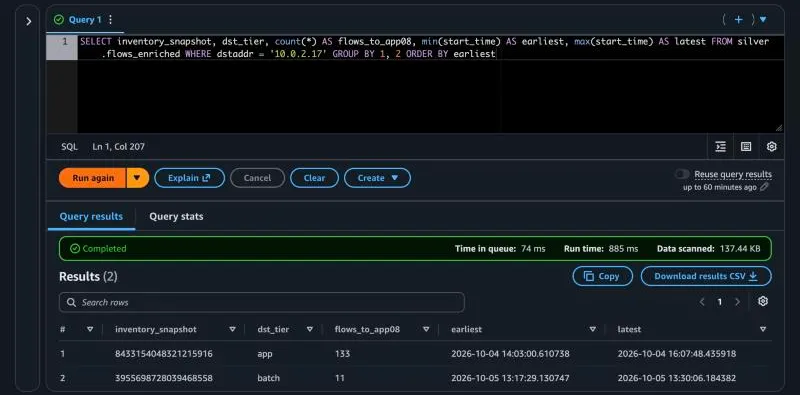Click the Ln 1, Col 207 status
The width and height of the screenshot is (800, 395).
pos(118,146)
